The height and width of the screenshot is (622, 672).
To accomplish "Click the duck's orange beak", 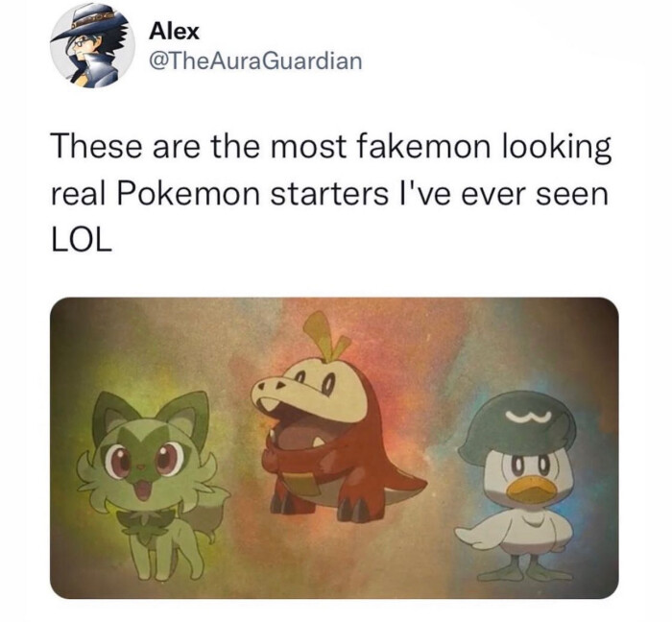I will tap(530, 490).
